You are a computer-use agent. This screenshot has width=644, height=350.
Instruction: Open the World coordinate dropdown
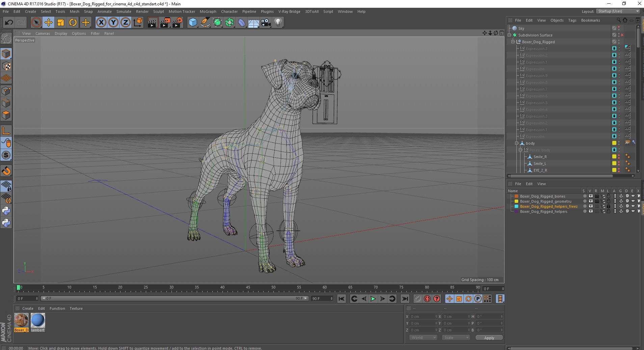423,337
